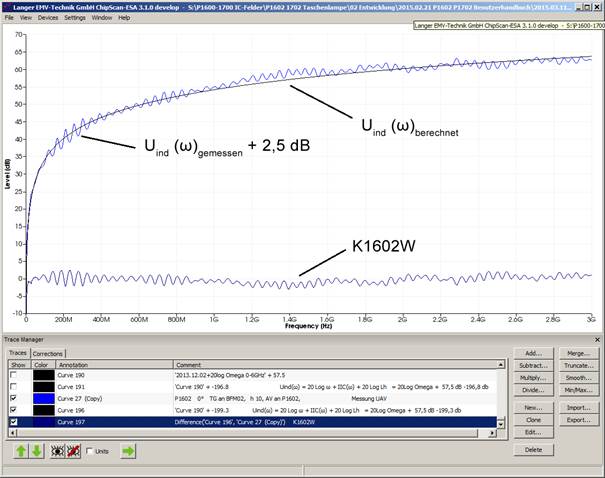605x478 pixels.
Task: Click the Merge... button
Action: click(578, 353)
